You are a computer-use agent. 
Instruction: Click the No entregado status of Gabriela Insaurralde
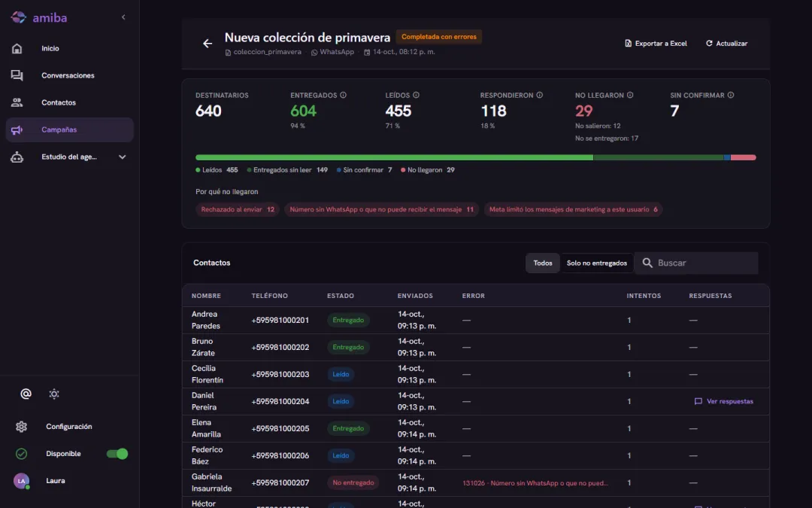point(353,482)
